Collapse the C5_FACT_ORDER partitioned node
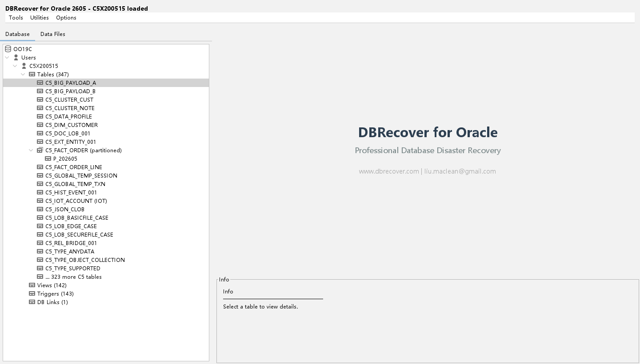The width and height of the screenshot is (640, 364). [31, 150]
